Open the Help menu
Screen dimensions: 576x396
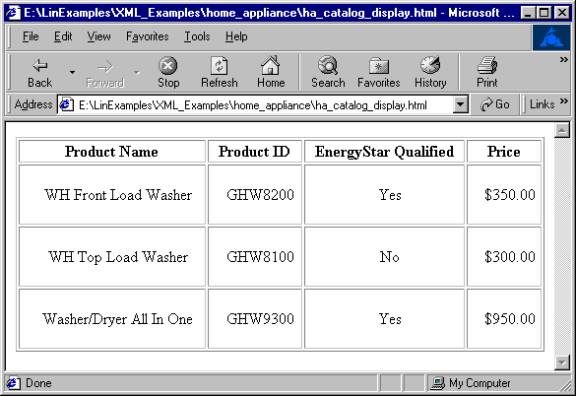coord(236,36)
